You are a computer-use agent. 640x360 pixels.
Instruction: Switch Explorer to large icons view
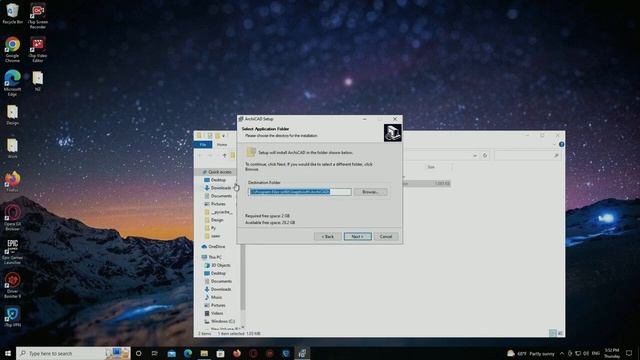560,333
